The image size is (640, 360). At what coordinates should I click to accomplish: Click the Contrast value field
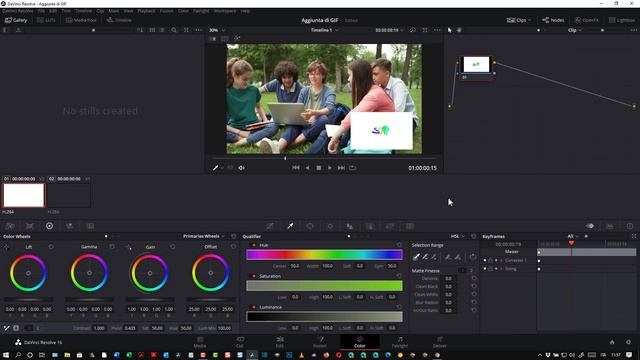99,328
